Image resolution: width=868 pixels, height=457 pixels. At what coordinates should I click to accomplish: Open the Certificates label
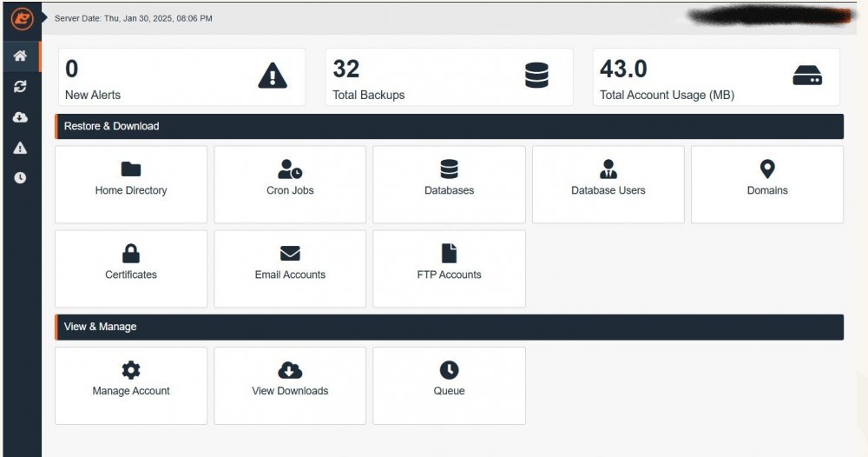click(131, 275)
